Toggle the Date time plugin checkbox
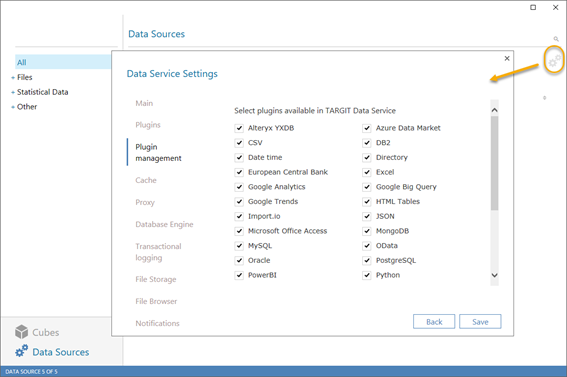This screenshot has height=377, width=567. 239,158
